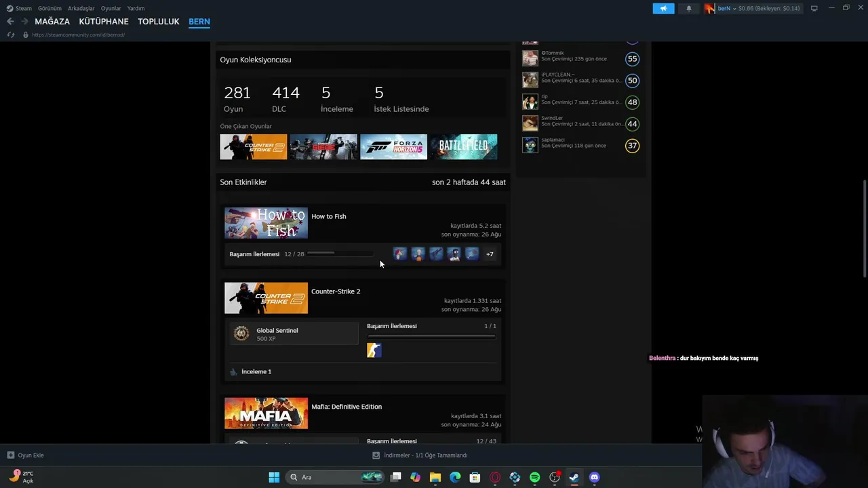Click the third How to Fish achievement icon
The height and width of the screenshot is (488, 868).
coord(436,254)
